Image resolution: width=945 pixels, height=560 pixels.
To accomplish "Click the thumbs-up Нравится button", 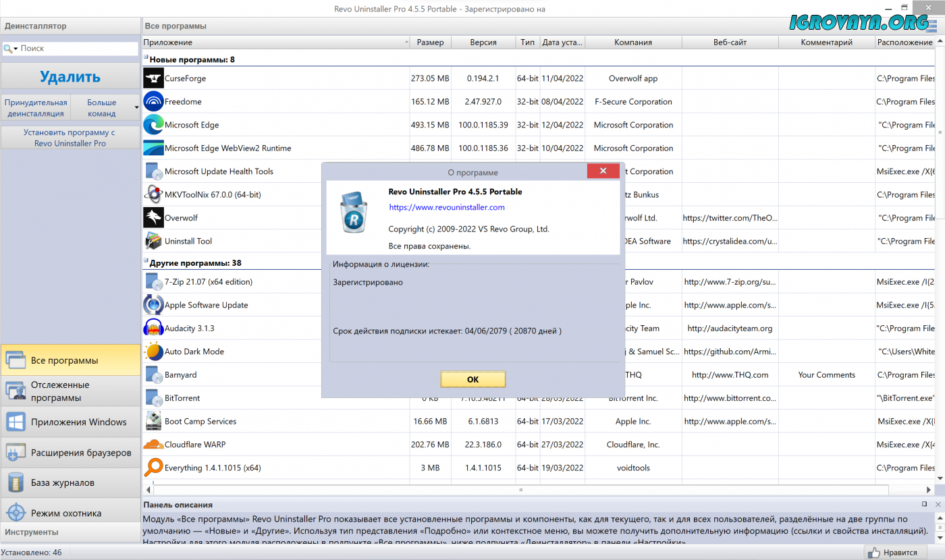I will pyautogui.click(x=891, y=553).
